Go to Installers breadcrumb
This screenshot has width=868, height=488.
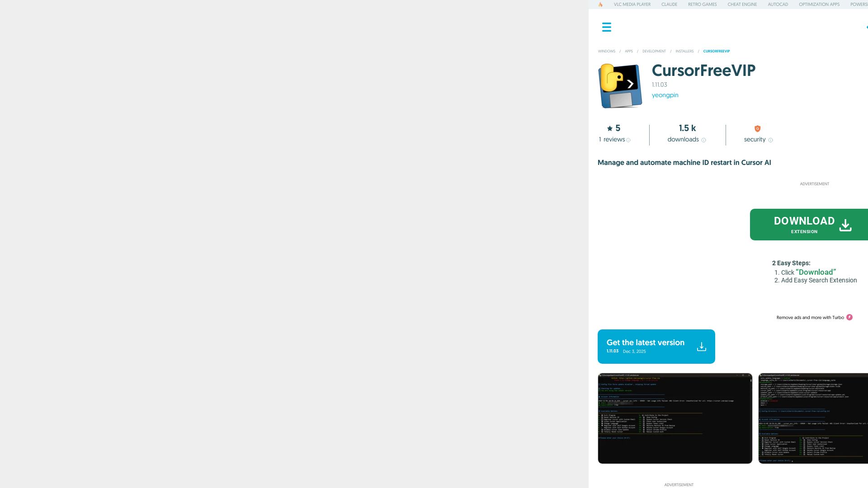[684, 52]
